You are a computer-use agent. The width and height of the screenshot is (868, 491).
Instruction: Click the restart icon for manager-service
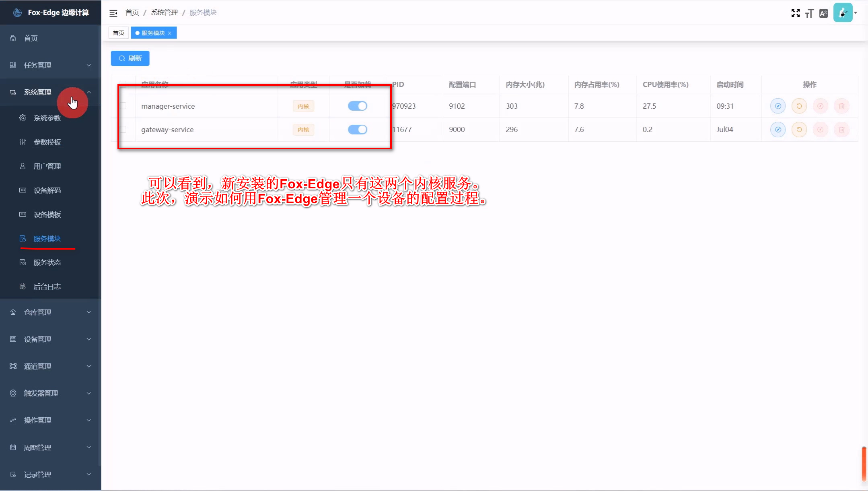(799, 106)
